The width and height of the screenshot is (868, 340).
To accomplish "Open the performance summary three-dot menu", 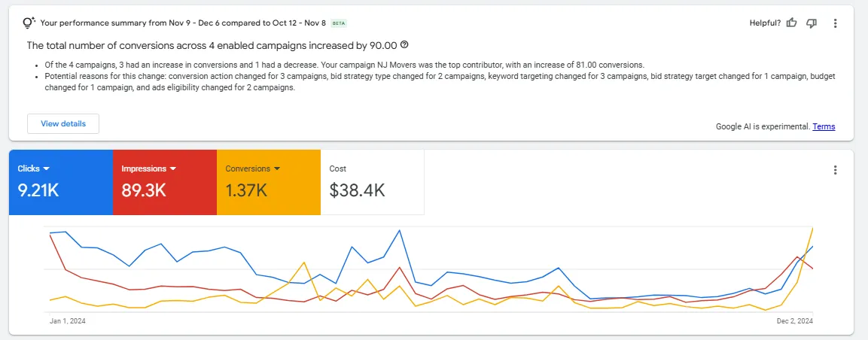I will (835, 23).
